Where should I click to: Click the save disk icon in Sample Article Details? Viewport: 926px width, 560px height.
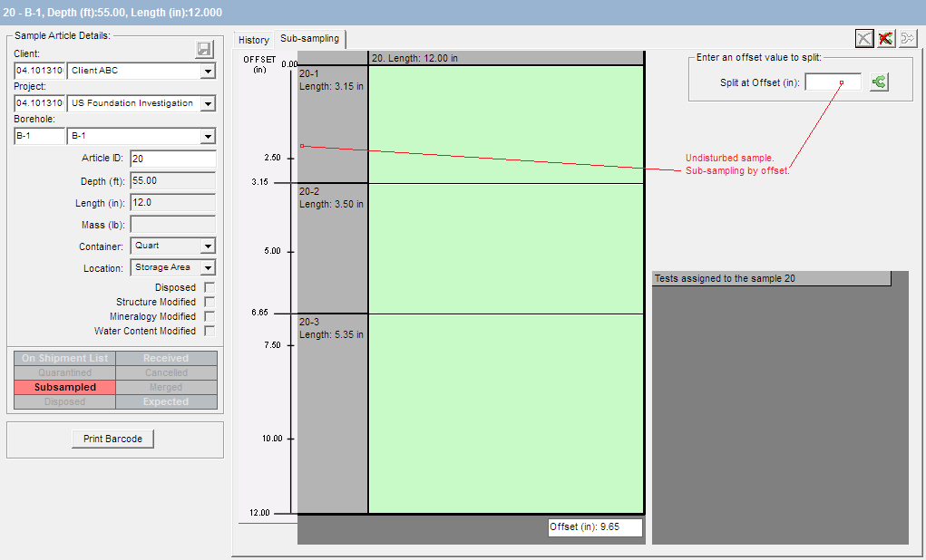(x=204, y=50)
